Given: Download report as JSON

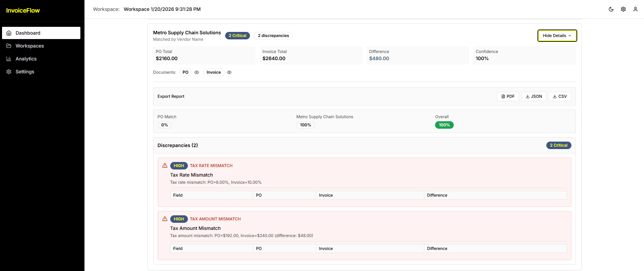Looking at the screenshot, I should [x=533, y=96].
